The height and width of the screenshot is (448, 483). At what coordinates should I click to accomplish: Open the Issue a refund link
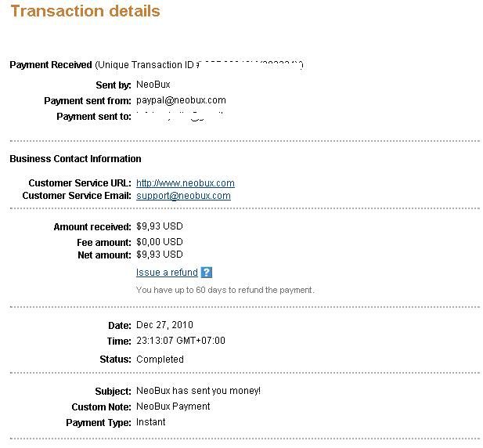coord(167,273)
